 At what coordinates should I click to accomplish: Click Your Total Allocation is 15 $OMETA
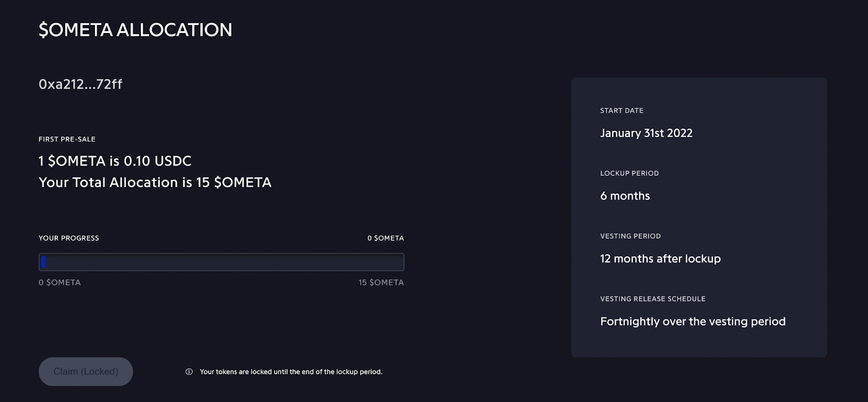155,182
